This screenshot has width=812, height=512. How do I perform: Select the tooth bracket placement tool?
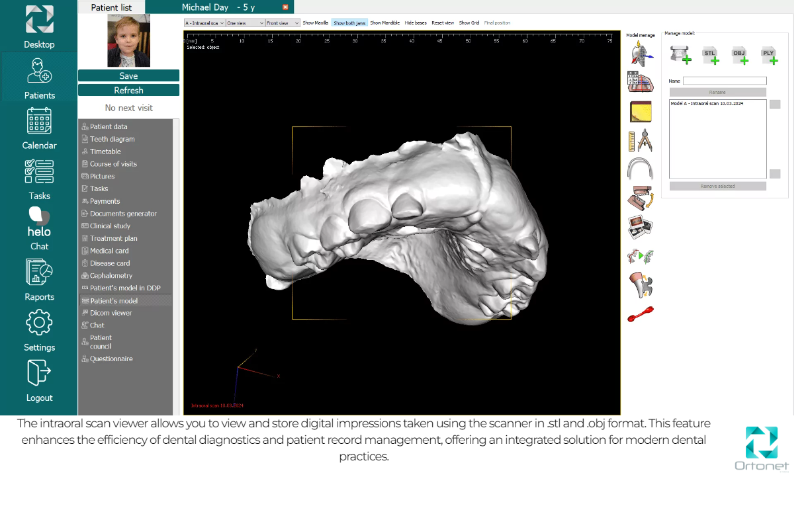pos(640,285)
